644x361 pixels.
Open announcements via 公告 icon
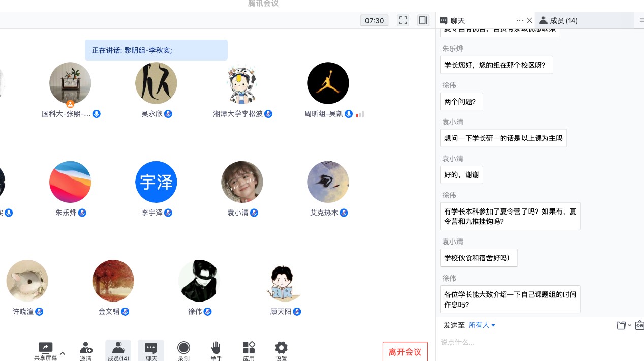[x=640, y=325]
